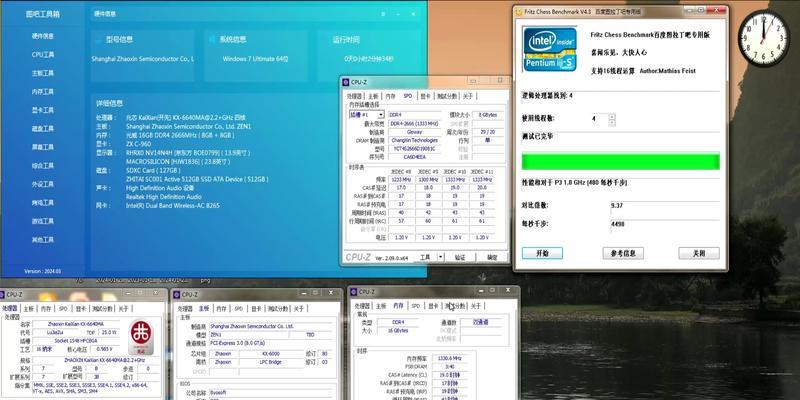Viewport: 800px width, 400px height.
Task: Click the Intel Pentium logo in Fritz Chess Benchmark
Action: [x=549, y=48]
